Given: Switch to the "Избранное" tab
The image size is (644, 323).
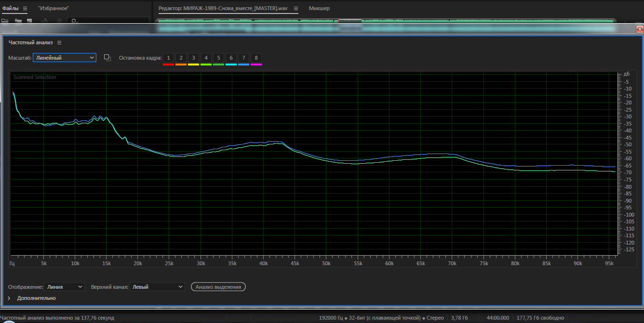Looking at the screenshot, I should 54,9.
